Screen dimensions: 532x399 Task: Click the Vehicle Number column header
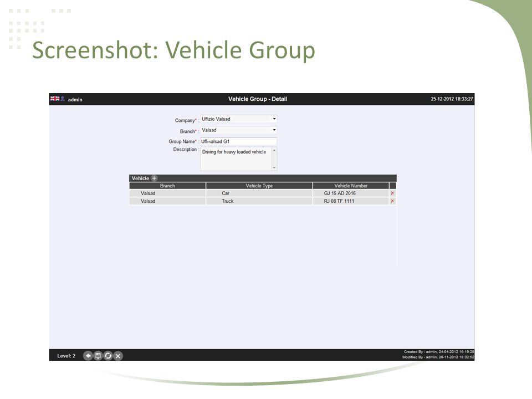point(351,186)
